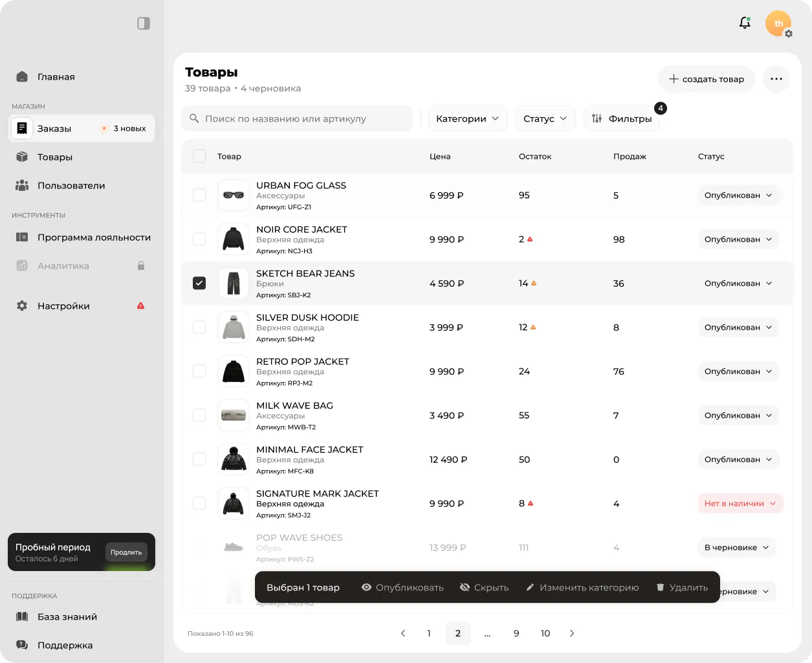The height and width of the screenshot is (663, 812).
Task: Open notifications bell
Action: click(x=745, y=23)
